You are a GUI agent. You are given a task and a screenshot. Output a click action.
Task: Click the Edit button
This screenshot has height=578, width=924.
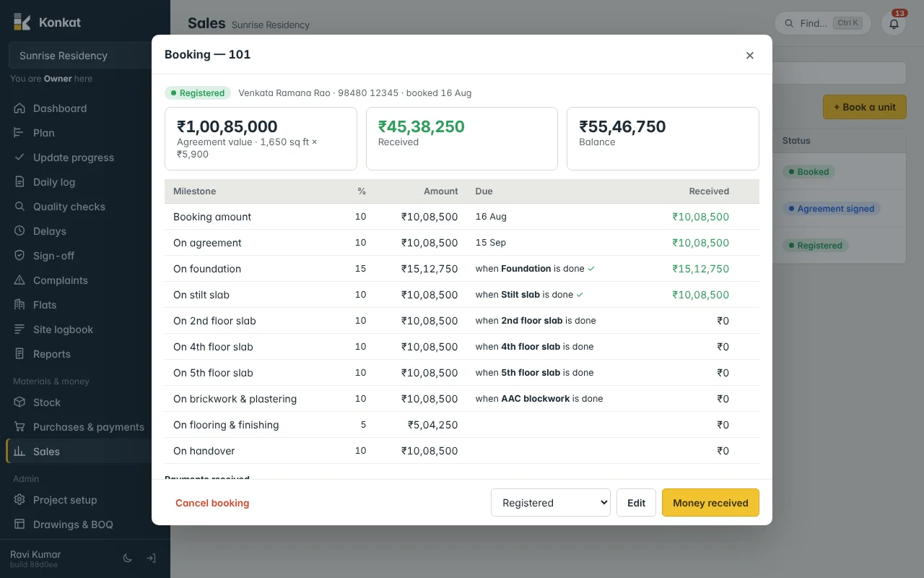coord(636,503)
